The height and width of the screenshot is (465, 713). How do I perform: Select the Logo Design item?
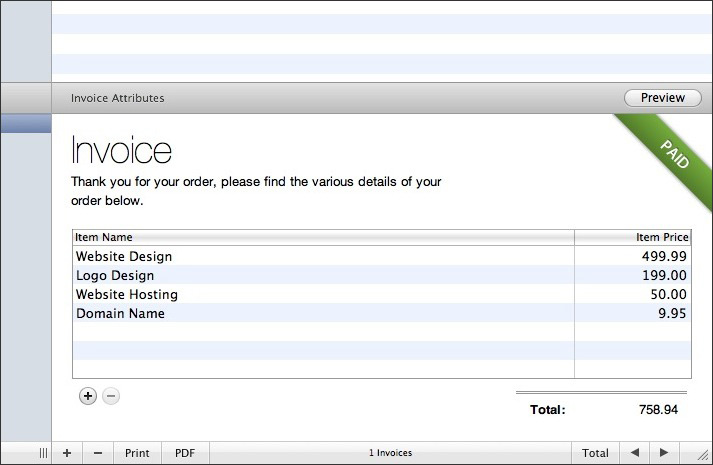(115, 275)
